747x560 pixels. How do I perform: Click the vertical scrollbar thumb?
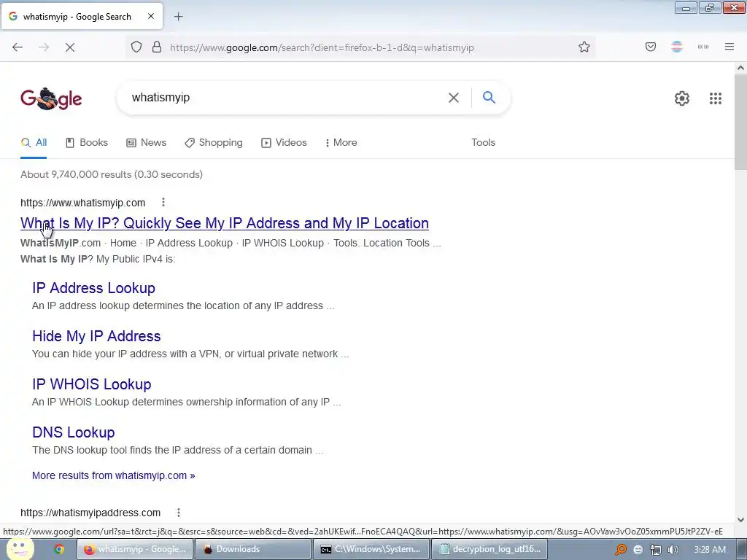coord(740,122)
